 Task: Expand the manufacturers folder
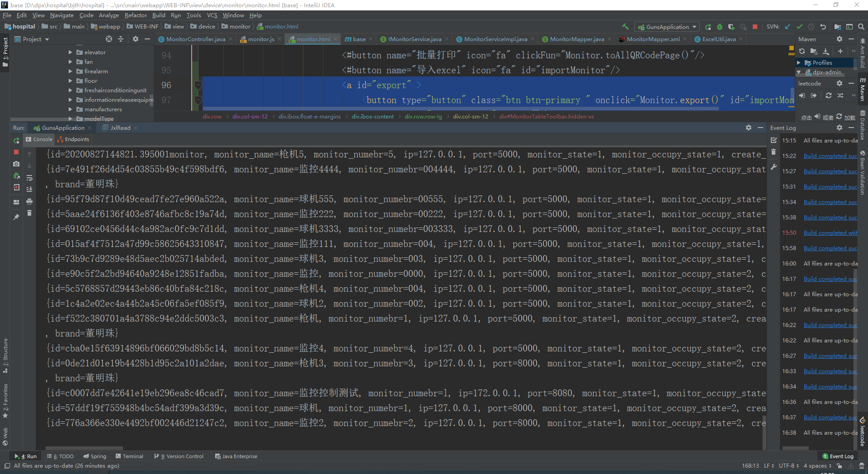[70, 109]
